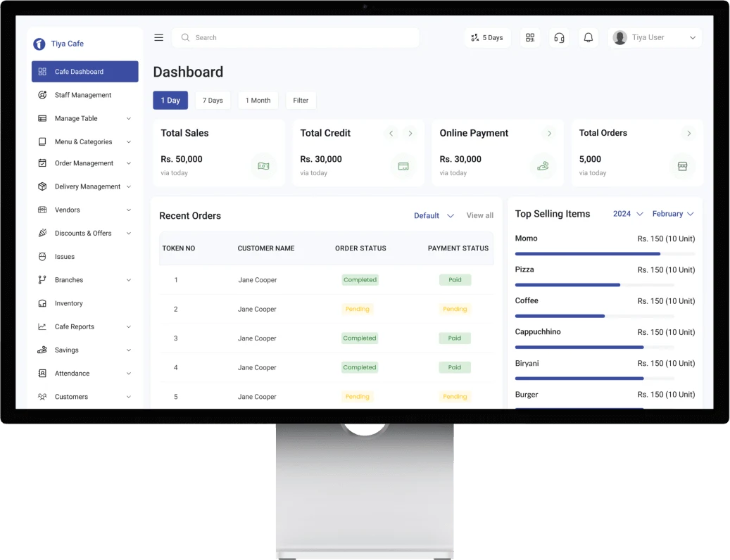Click the Online Payment hand-coin icon
This screenshot has width=730, height=560.
click(x=542, y=167)
